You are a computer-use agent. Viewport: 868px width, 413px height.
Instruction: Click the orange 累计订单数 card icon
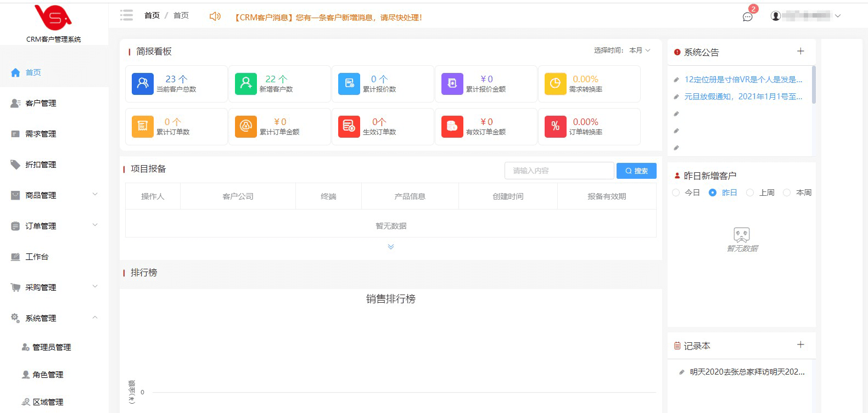[143, 127]
